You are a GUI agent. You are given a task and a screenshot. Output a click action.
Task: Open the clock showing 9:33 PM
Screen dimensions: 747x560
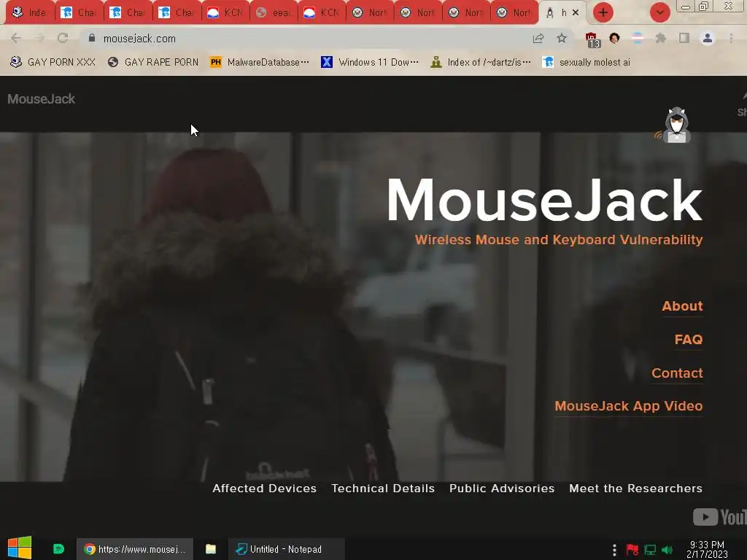[x=707, y=549]
